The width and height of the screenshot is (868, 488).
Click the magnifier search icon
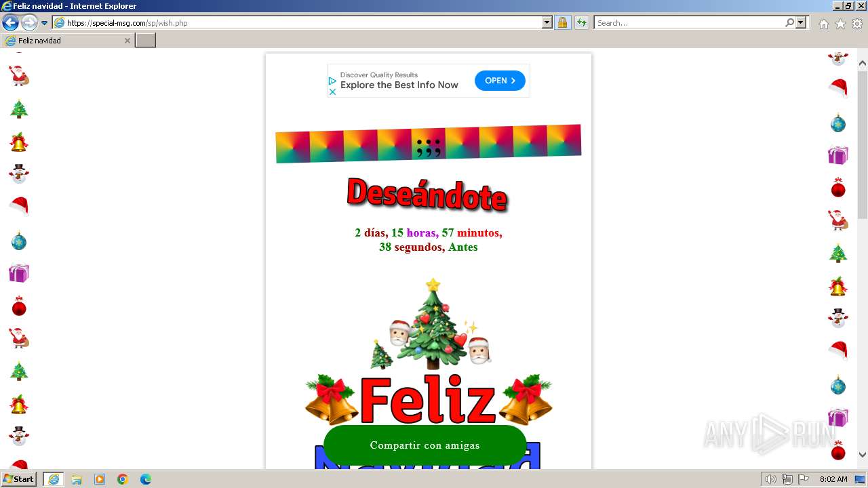(789, 23)
